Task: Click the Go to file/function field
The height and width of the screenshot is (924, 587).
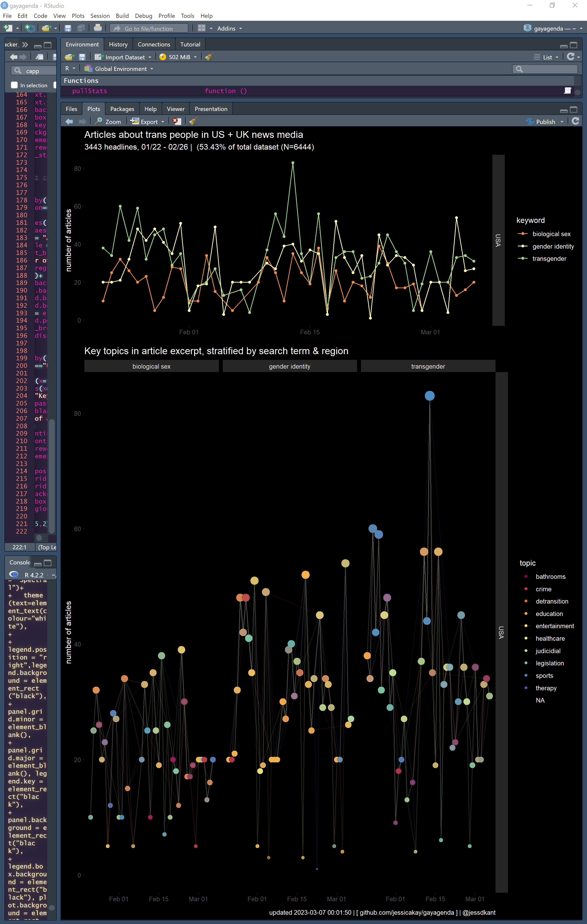Action: 149,28
